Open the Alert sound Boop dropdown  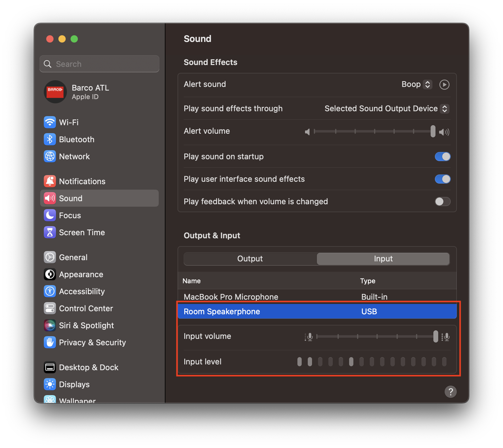417,84
